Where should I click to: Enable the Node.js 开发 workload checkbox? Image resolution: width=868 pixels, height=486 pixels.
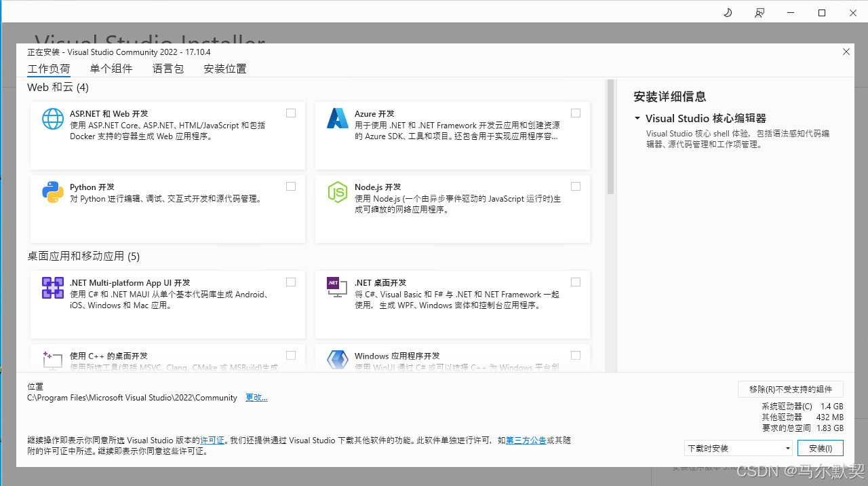576,187
